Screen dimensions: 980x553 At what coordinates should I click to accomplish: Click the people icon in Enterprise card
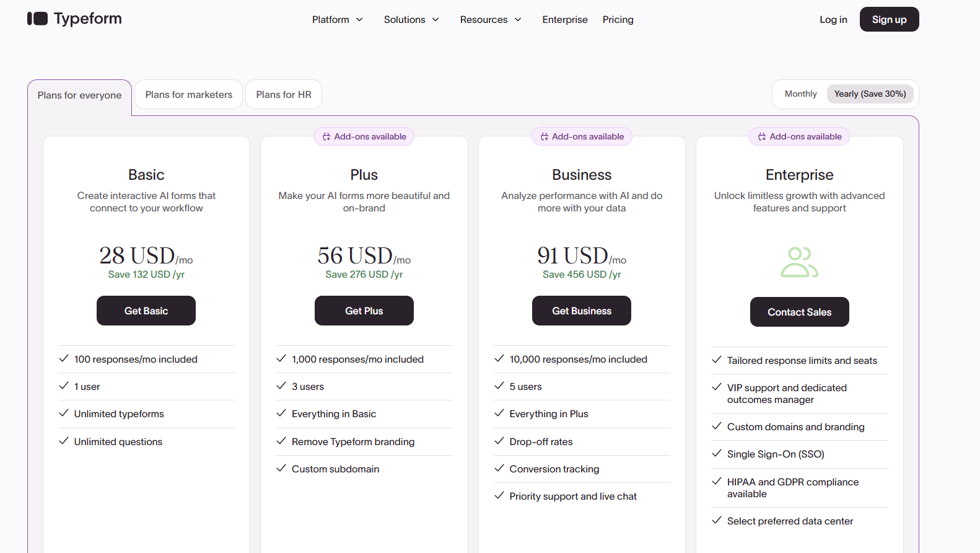pos(799,261)
